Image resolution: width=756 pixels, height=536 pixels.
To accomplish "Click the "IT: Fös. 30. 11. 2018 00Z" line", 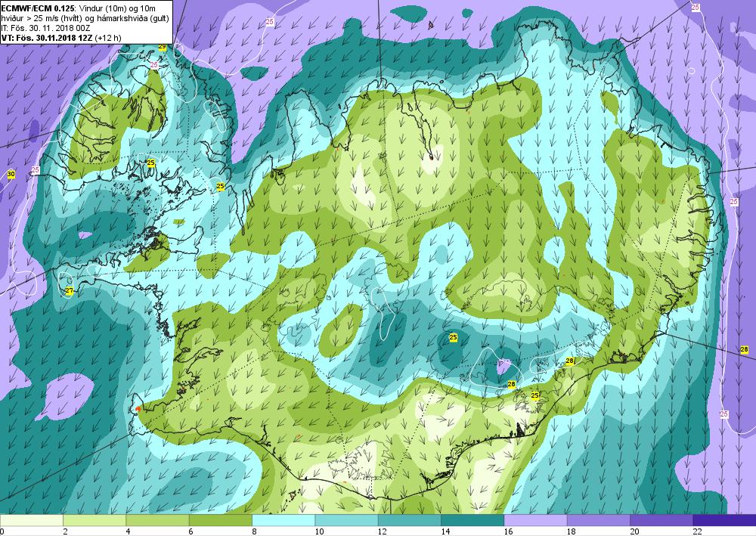I will tap(46, 27).
